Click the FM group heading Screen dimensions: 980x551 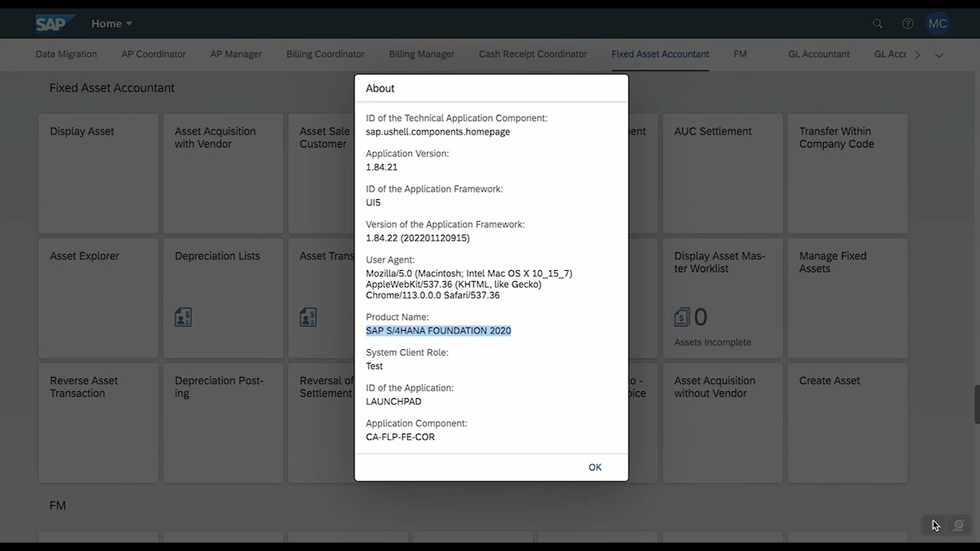tap(57, 506)
